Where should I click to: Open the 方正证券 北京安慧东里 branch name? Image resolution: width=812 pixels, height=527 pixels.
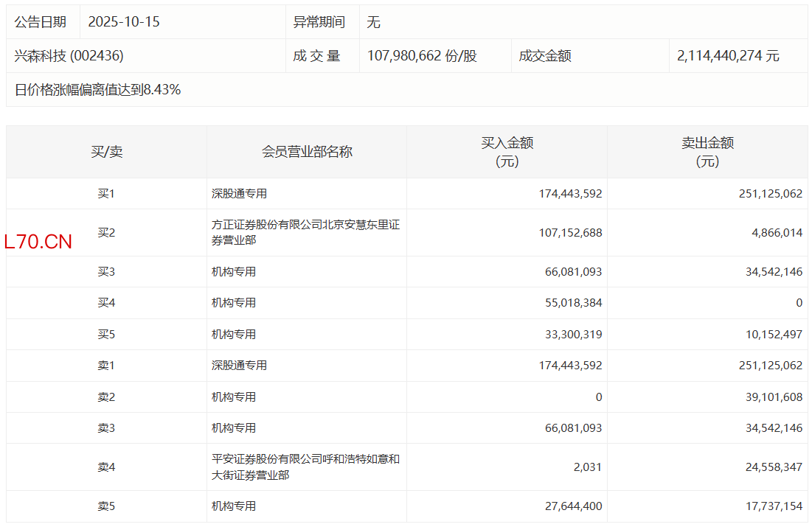tap(305, 232)
